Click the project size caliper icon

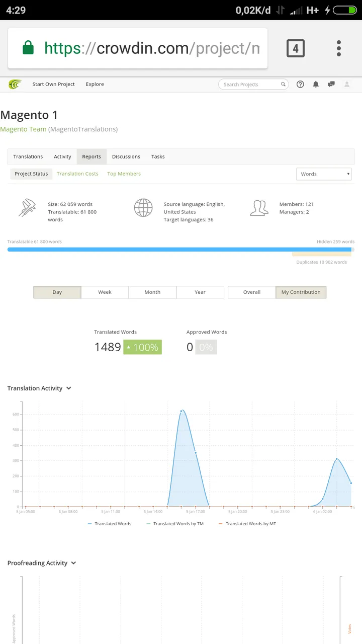pyautogui.click(x=27, y=208)
